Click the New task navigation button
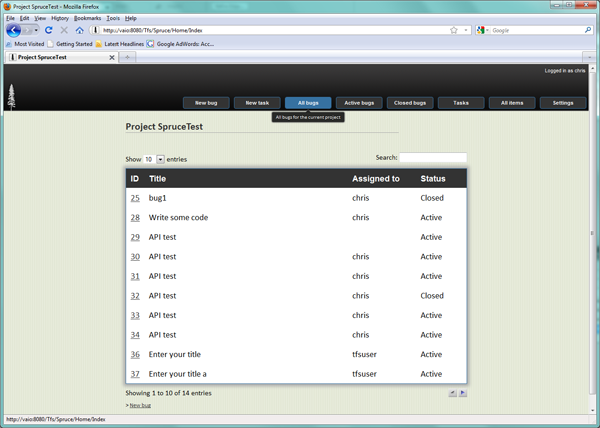This screenshot has width=600, height=428. tap(257, 103)
